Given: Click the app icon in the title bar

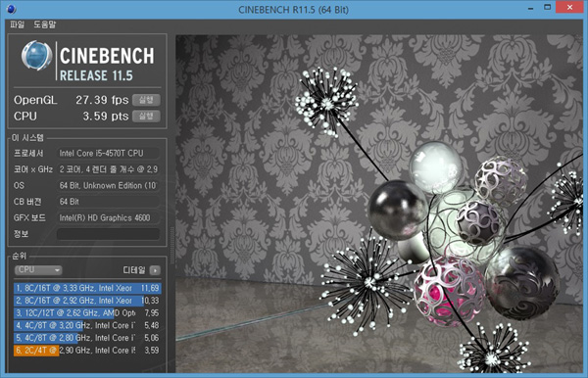Looking at the screenshot, I should point(11,9).
